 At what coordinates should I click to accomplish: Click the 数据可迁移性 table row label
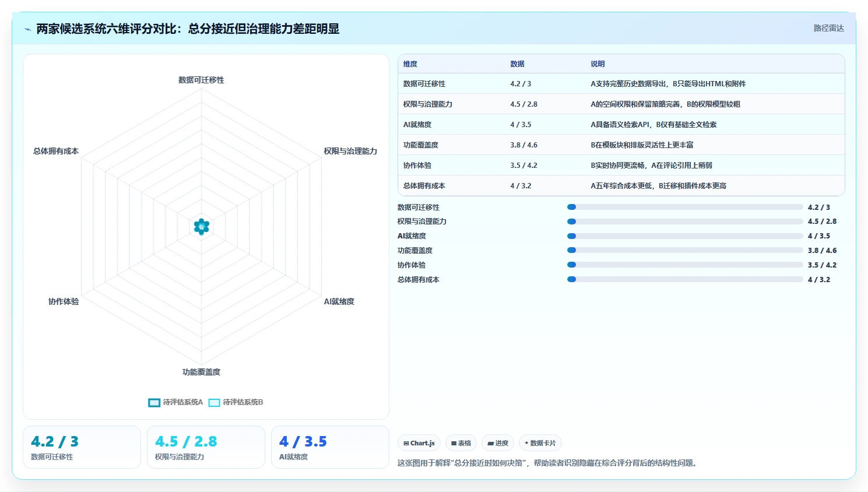[x=424, y=84]
